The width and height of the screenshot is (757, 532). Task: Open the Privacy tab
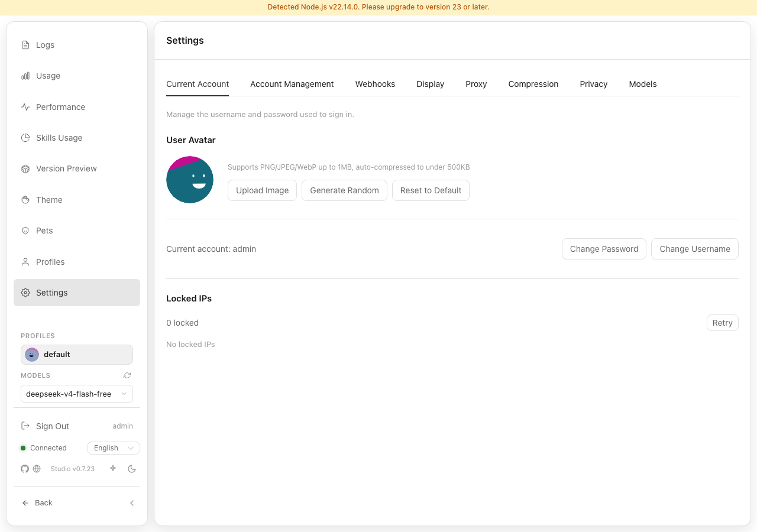pos(594,84)
